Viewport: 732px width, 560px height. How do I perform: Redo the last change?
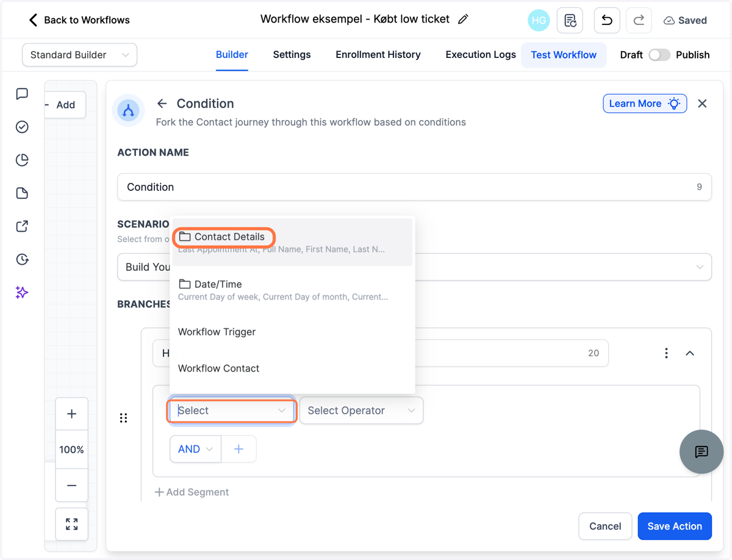[639, 20]
